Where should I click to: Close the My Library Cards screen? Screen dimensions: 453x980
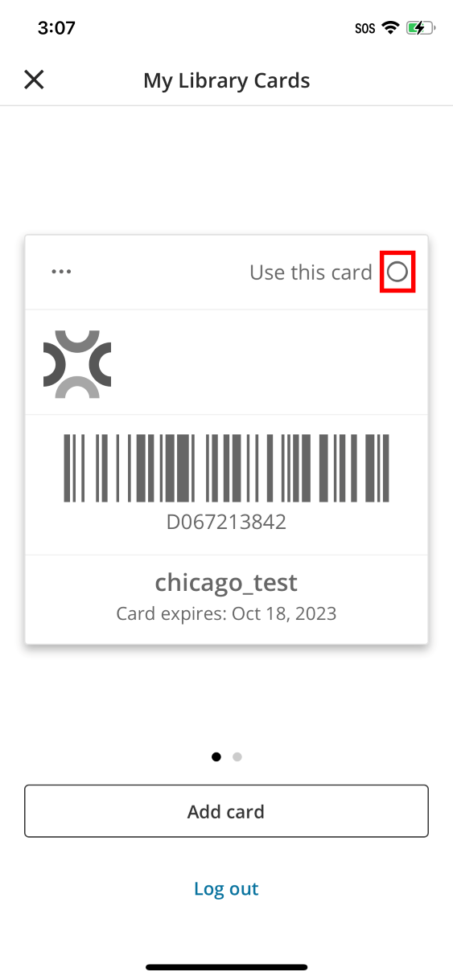tap(34, 80)
